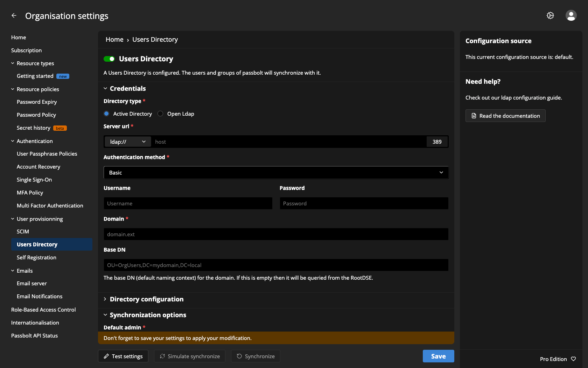Go to Password Policy settings
The height and width of the screenshot is (368, 588).
36,115
